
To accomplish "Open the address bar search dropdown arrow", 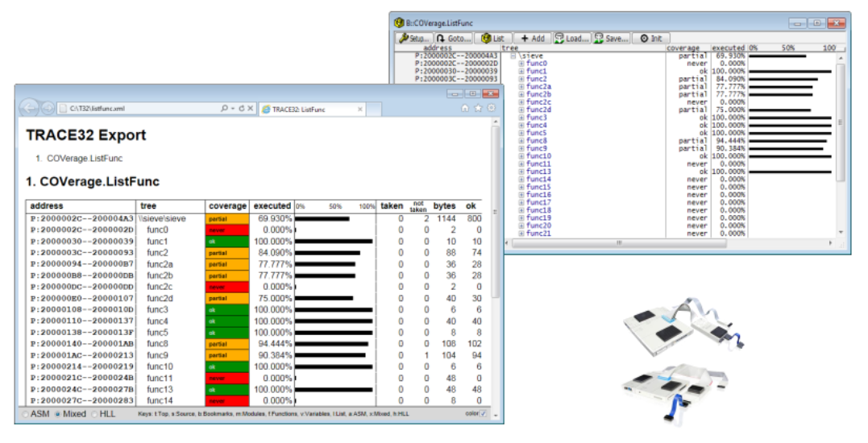I will (x=233, y=109).
